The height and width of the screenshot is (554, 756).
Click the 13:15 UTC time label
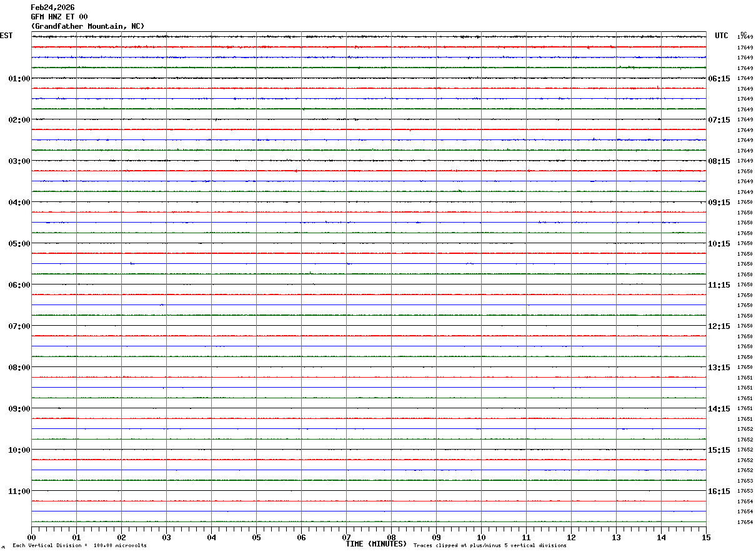[719, 367]
